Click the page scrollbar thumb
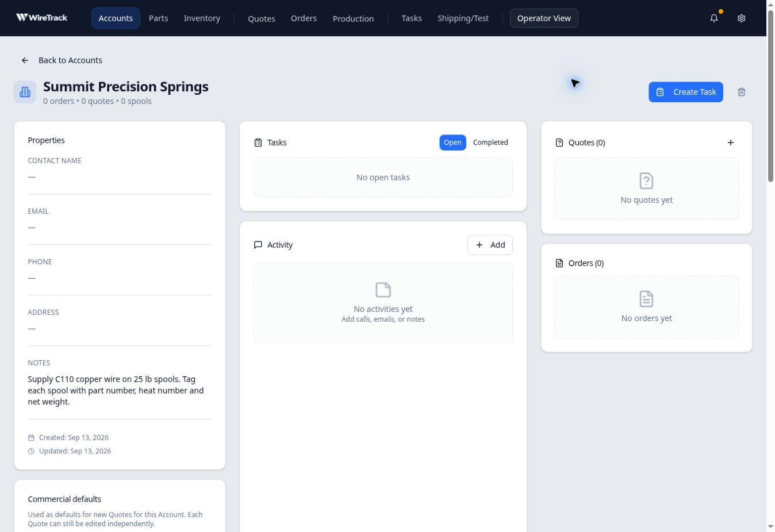Image resolution: width=775 pixels, height=532 pixels. (770, 96)
